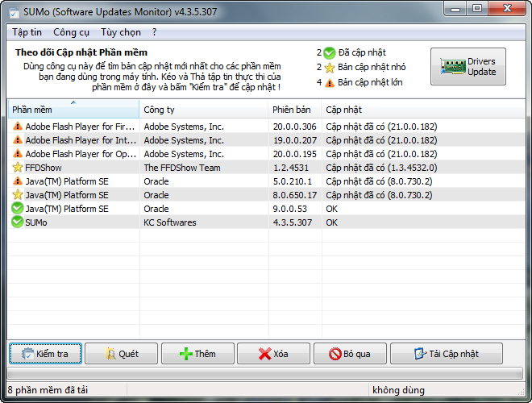Click warning icon for Adobe Flash Player for Op…
Image resolution: width=532 pixels, height=403 pixels.
tap(17, 154)
